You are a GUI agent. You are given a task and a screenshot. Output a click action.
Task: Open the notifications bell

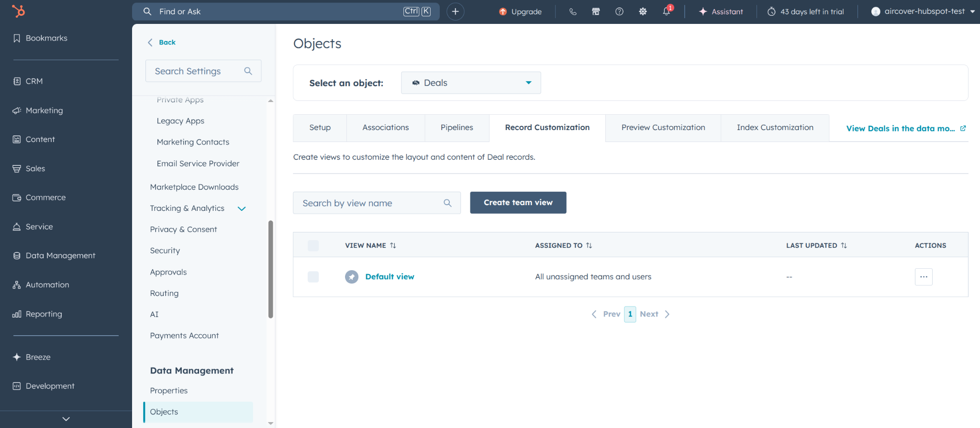pos(667,11)
